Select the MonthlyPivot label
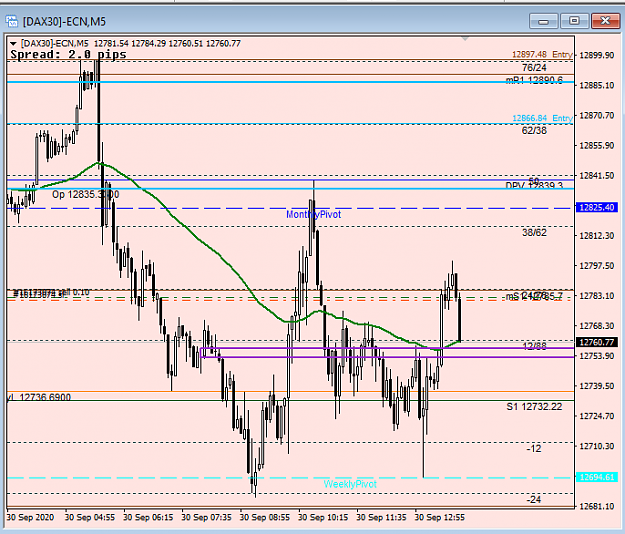The width and height of the screenshot is (625, 534). pos(314,214)
